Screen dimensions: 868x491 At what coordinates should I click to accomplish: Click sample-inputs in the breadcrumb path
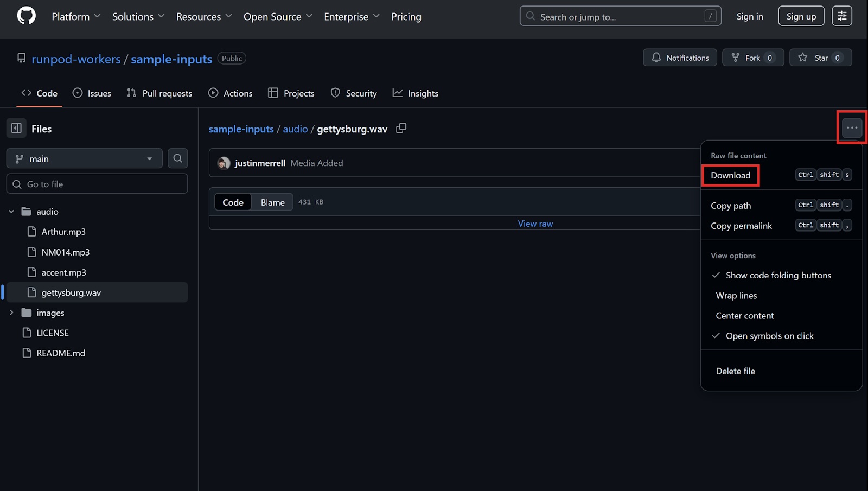tap(241, 129)
